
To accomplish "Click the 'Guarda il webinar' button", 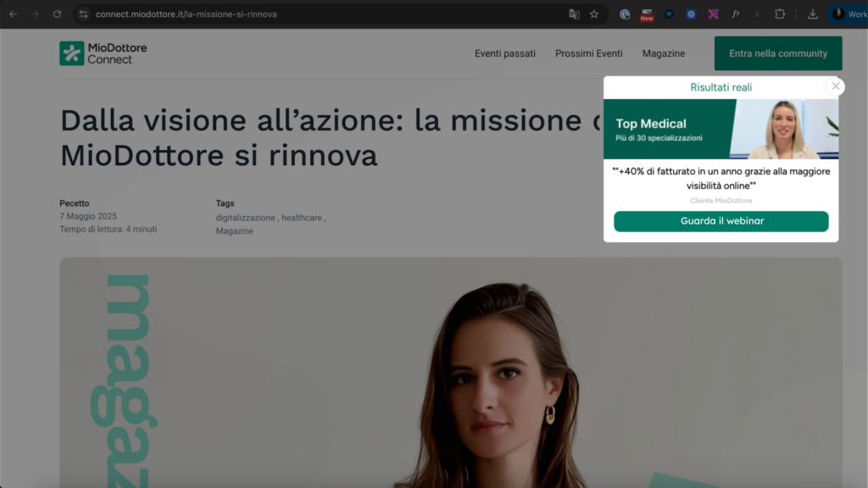I will [721, 221].
